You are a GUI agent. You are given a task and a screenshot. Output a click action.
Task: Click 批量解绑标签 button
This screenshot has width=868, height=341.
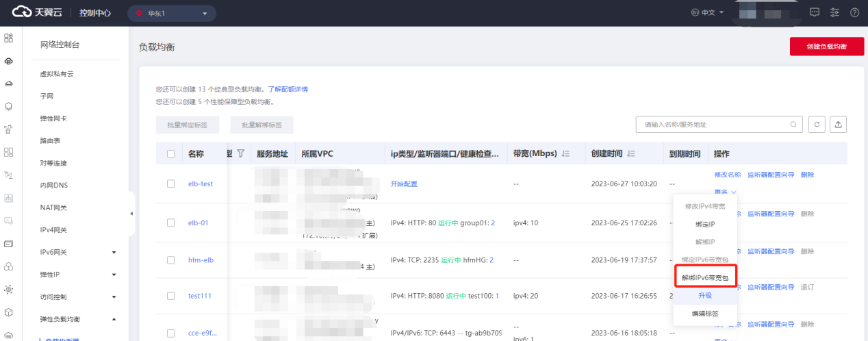point(262,125)
